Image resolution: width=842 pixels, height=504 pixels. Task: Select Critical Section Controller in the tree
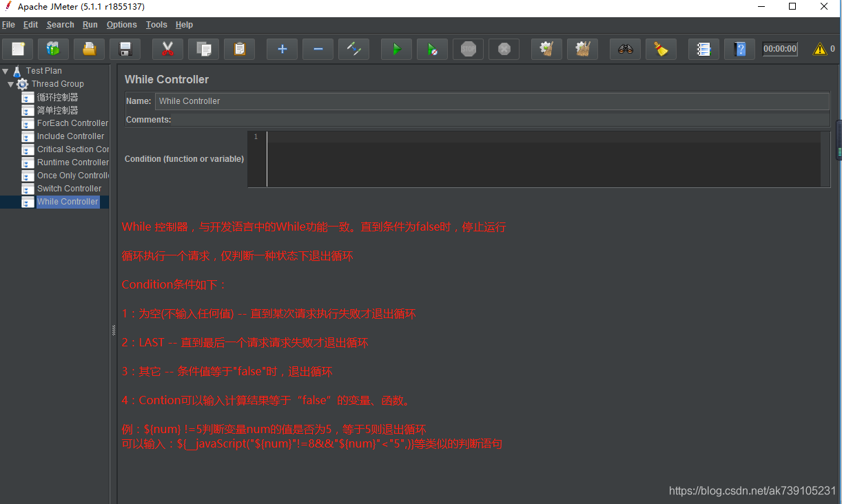point(73,149)
